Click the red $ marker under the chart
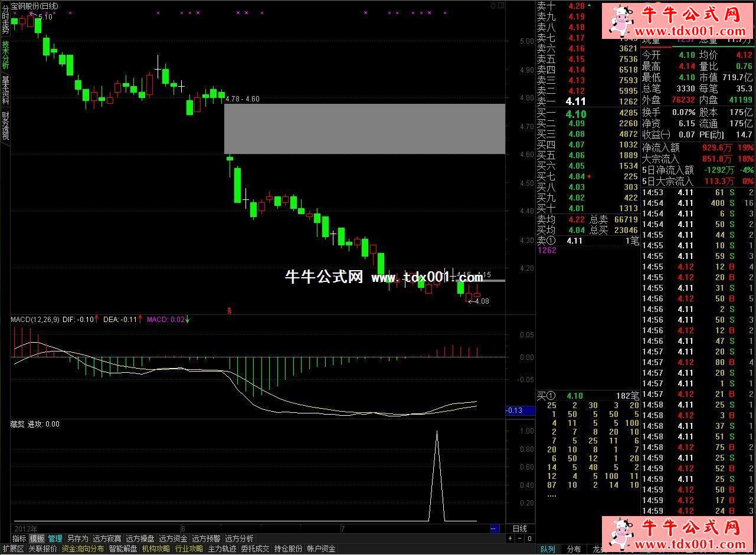The width and height of the screenshot is (756, 555). [x=229, y=310]
